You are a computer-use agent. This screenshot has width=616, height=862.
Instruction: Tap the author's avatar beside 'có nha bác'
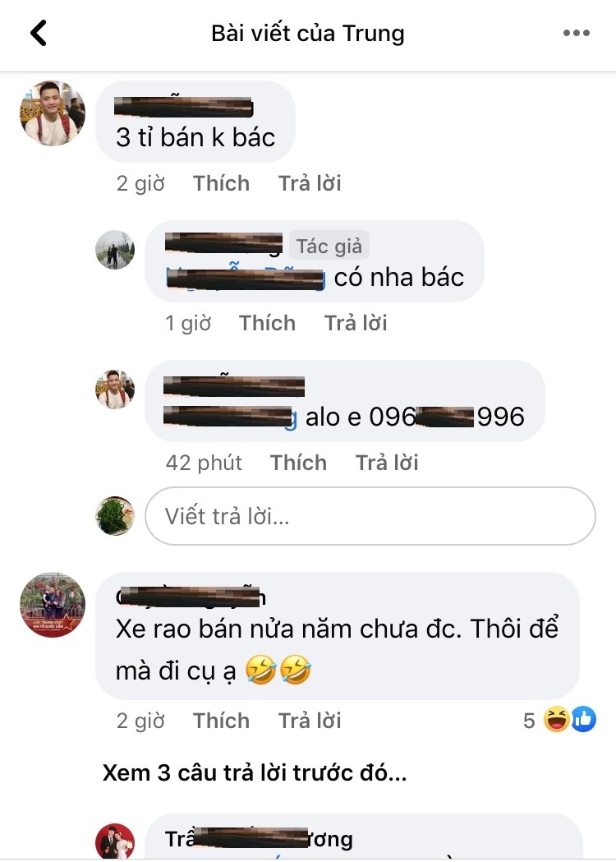coord(115,250)
